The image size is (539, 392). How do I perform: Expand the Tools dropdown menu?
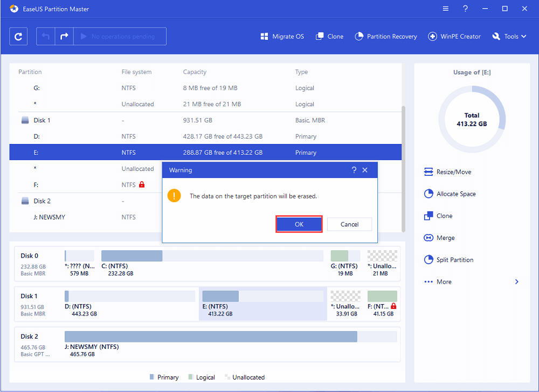point(509,37)
